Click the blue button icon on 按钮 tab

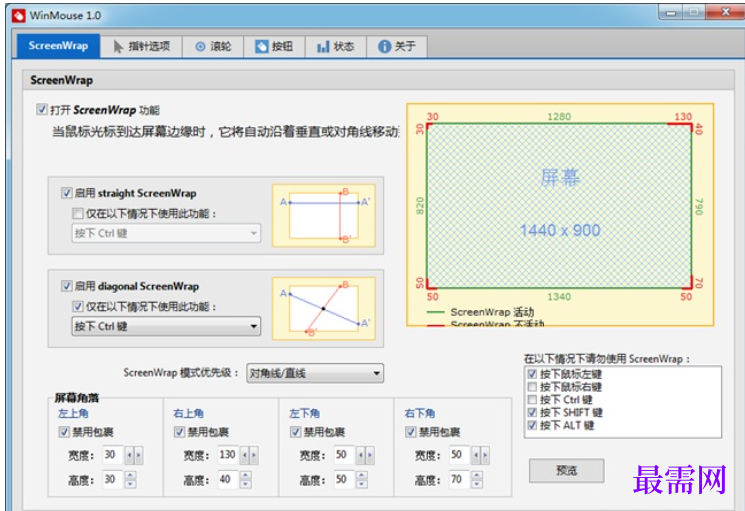(x=261, y=47)
